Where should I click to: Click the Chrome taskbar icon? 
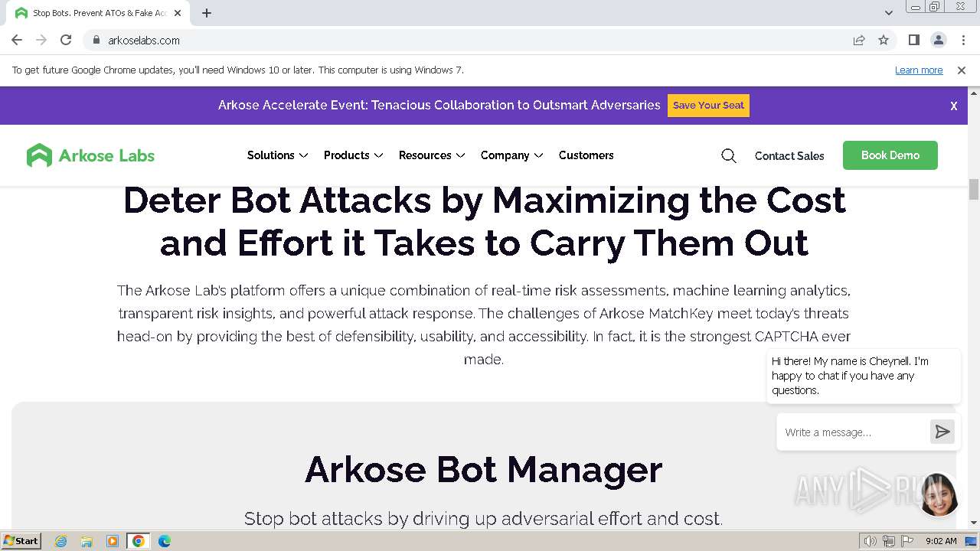pyautogui.click(x=138, y=541)
